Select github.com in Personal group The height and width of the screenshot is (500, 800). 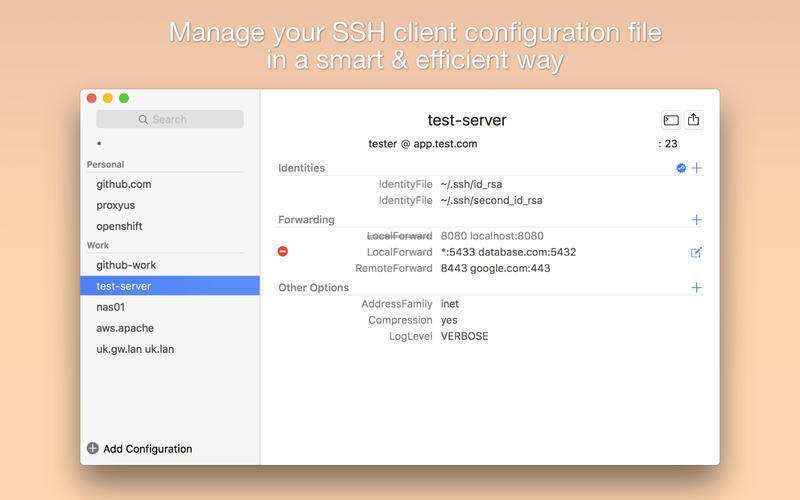pos(124,184)
